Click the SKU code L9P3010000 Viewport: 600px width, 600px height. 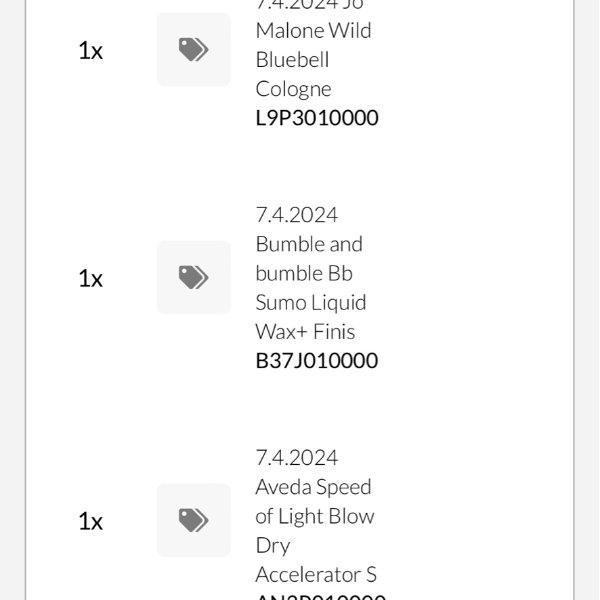point(317,118)
